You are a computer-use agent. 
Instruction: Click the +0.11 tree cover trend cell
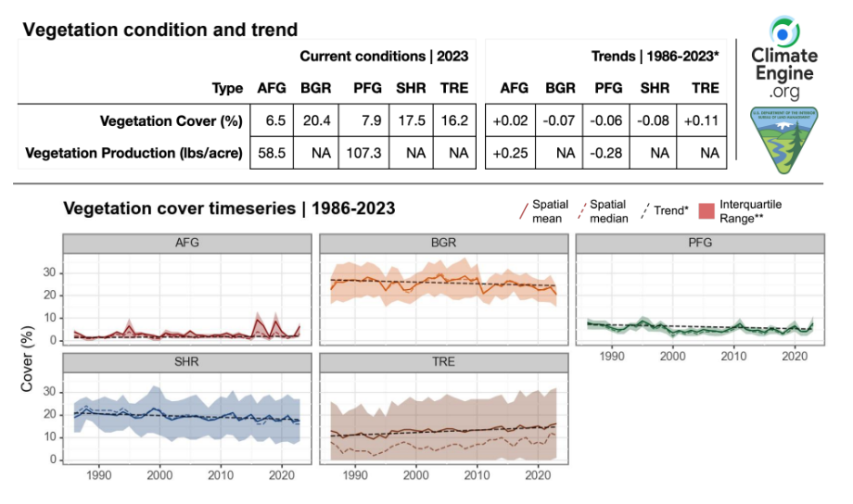(x=704, y=122)
